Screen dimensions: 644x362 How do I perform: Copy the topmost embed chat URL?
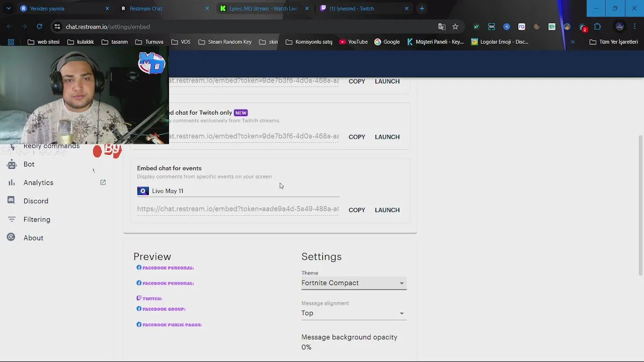click(x=357, y=81)
